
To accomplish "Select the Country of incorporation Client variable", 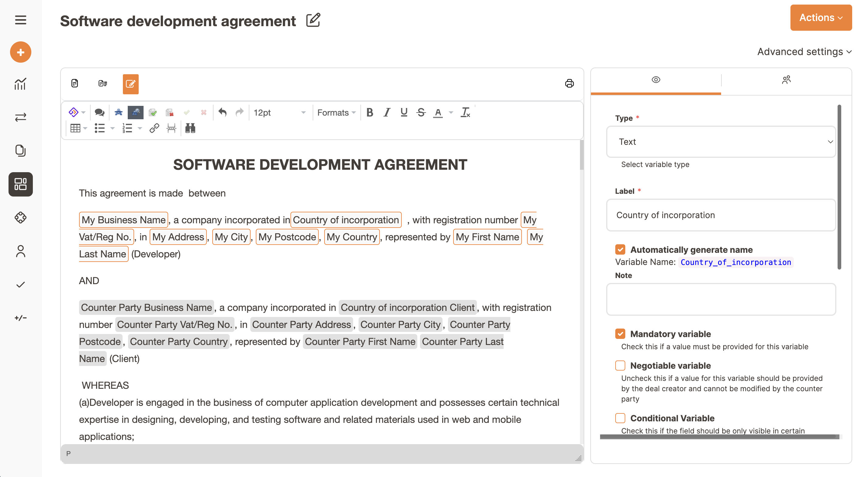I will tap(407, 307).
